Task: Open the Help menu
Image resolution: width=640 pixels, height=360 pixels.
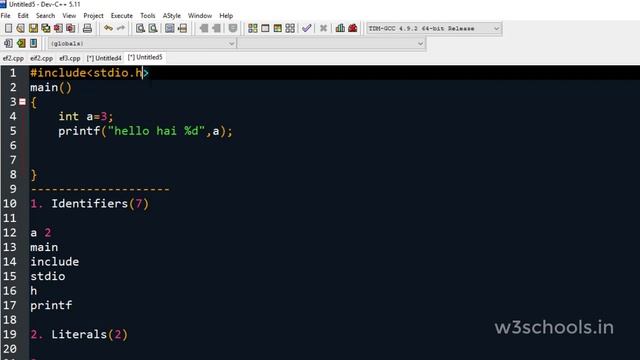Action: [x=226, y=16]
